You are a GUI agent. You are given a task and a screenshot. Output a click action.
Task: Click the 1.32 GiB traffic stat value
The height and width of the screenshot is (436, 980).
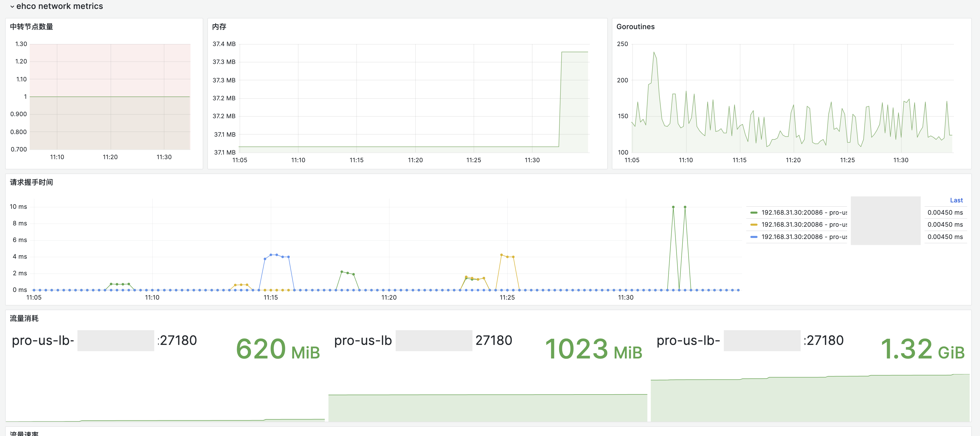point(923,349)
